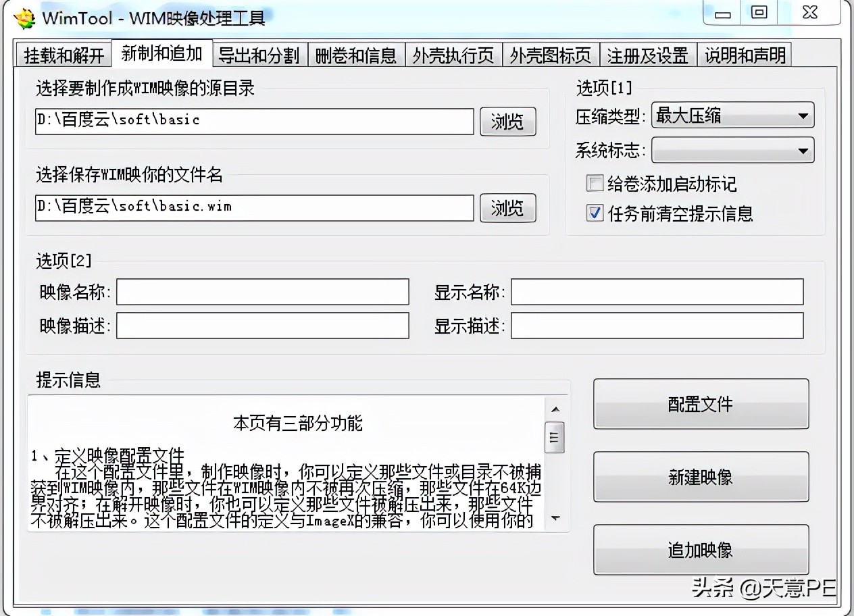This screenshot has height=616, width=854.
Task: Enable the 给卷添加启动标记 checkbox
Action: (x=595, y=183)
